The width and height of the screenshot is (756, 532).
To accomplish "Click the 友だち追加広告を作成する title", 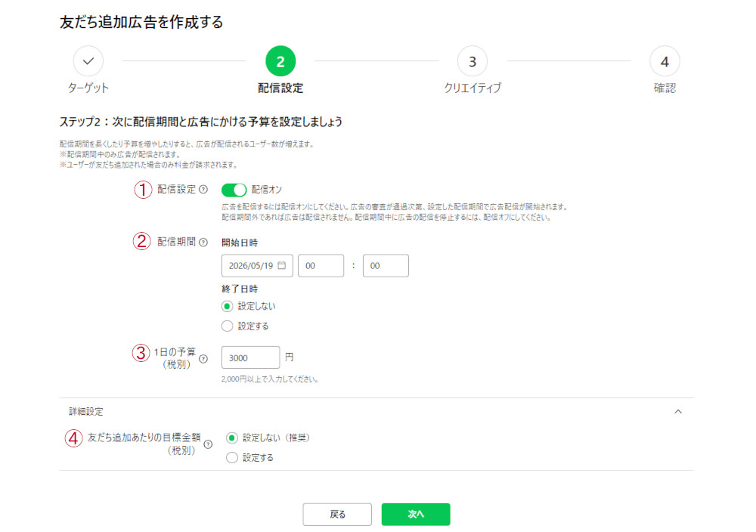I will point(141,22).
